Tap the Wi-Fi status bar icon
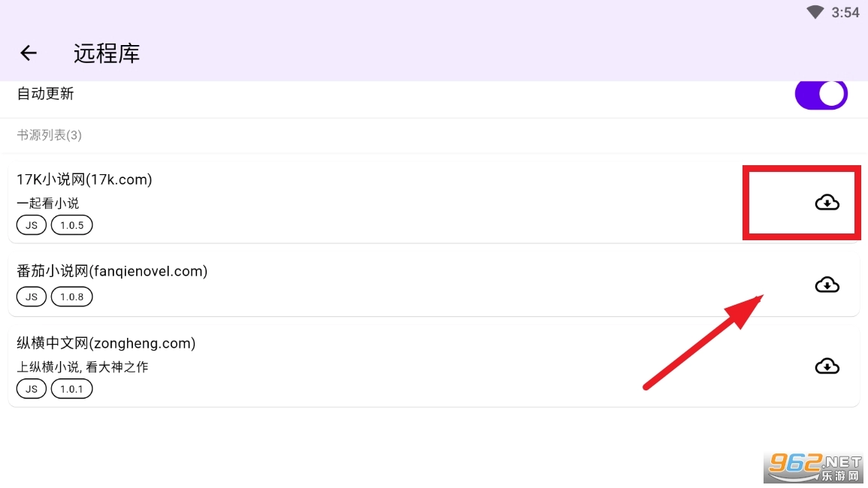This screenshot has width=868, height=488. pyautogui.click(x=815, y=12)
